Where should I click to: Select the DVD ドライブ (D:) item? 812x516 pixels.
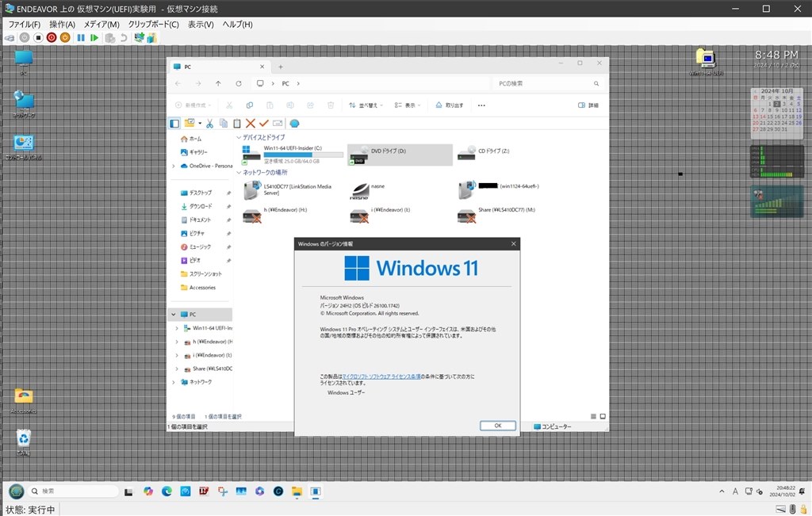click(x=400, y=155)
